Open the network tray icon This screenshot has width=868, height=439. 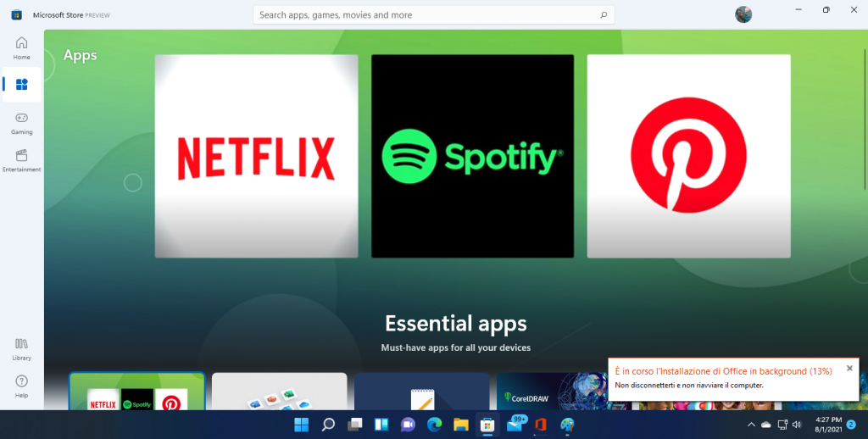[782, 425]
